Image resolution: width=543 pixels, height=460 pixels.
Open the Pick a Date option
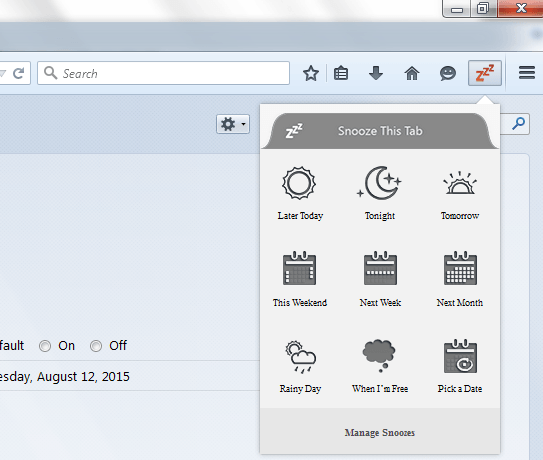click(x=460, y=366)
